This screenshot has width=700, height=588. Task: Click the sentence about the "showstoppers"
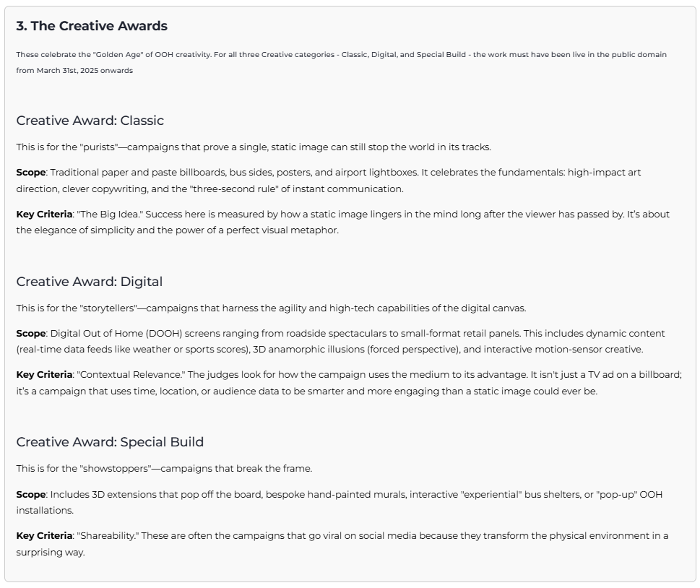pos(164,469)
